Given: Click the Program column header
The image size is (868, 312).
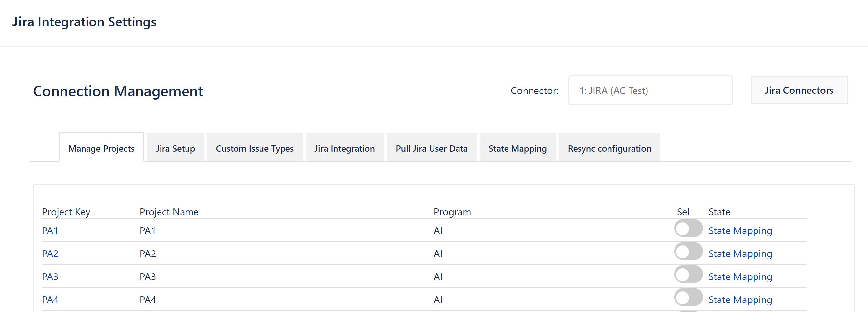Looking at the screenshot, I should (452, 212).
